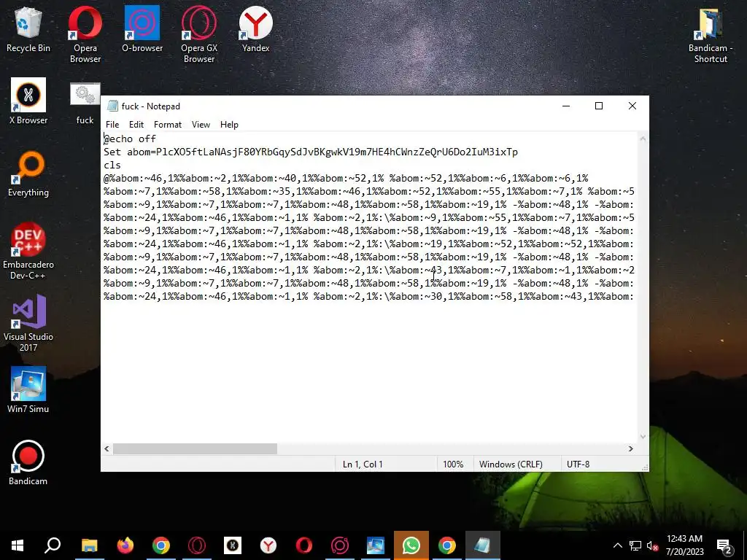Open File Explorer from the taskbar
This screenshot has height=560, width=747.
pyautogui.click(x=89, y=545)
